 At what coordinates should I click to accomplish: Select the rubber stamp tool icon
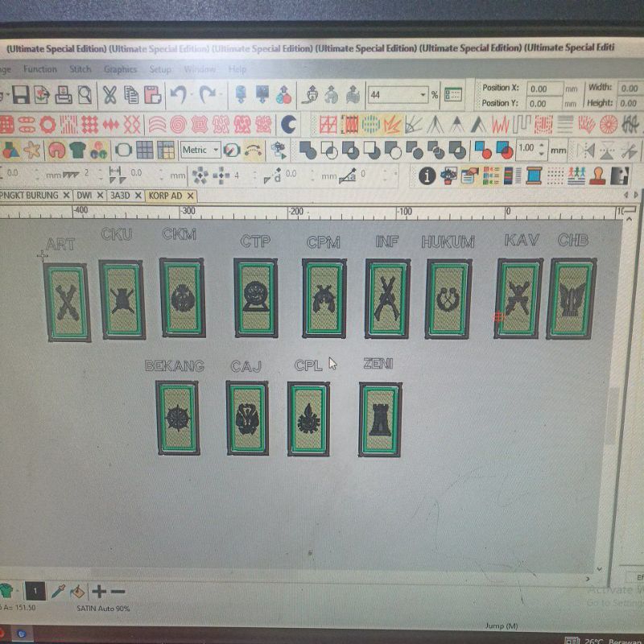click(x=597, y=175)
